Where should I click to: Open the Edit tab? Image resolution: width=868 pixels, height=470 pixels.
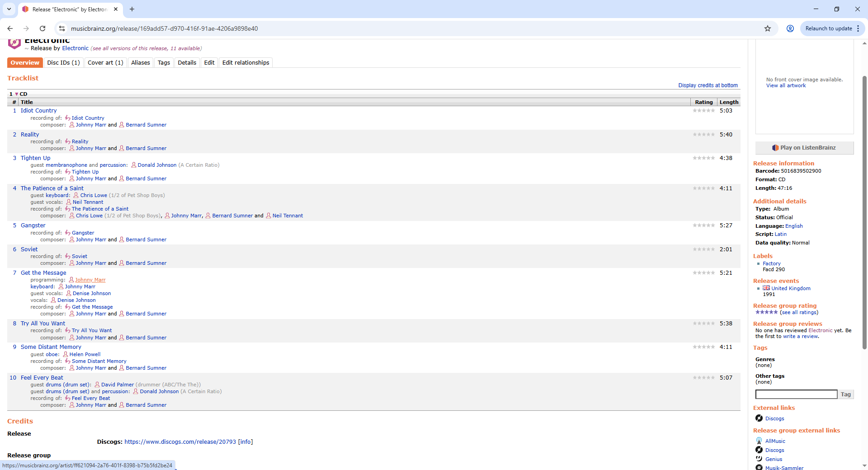click(x=209, y=63)
